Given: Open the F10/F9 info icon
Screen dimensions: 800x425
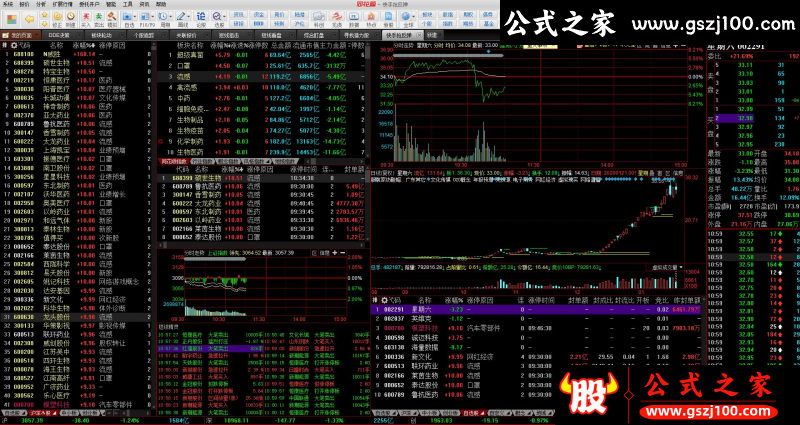Looking at the screenshot, I should tap(144, 16).
